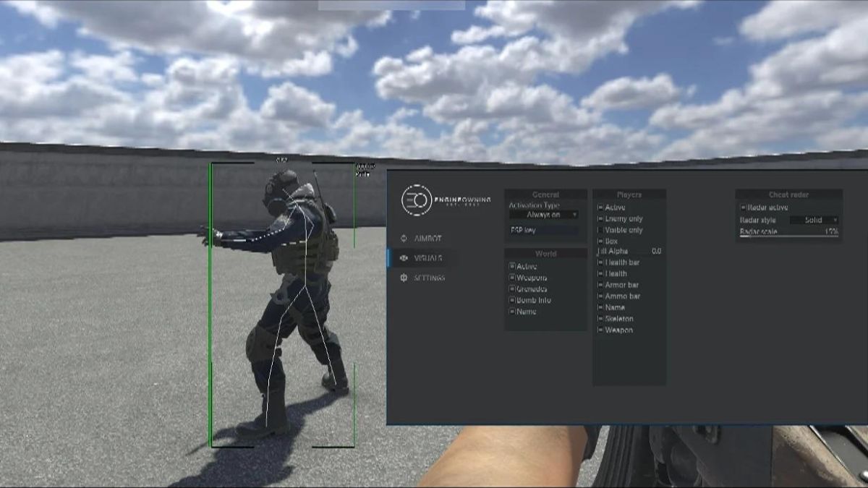Screen dimensions: 868x488
Task: Open the Activation Type dropdown
Action: [543, 215]
